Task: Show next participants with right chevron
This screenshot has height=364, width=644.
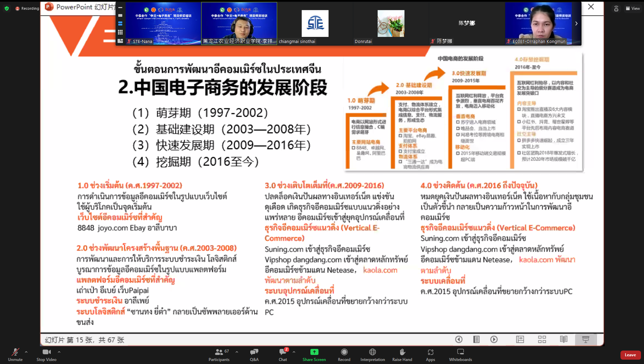Action: 576,23
